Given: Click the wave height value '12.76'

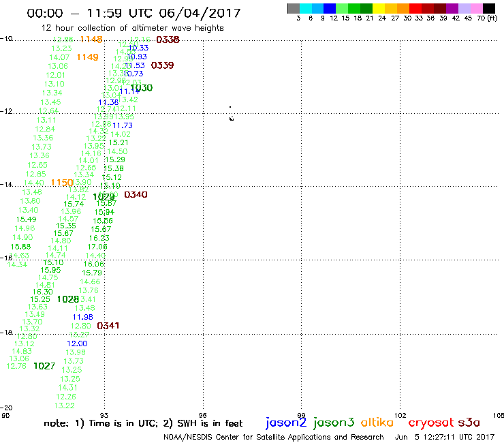Looking at the screenshot, I should 16,367.
